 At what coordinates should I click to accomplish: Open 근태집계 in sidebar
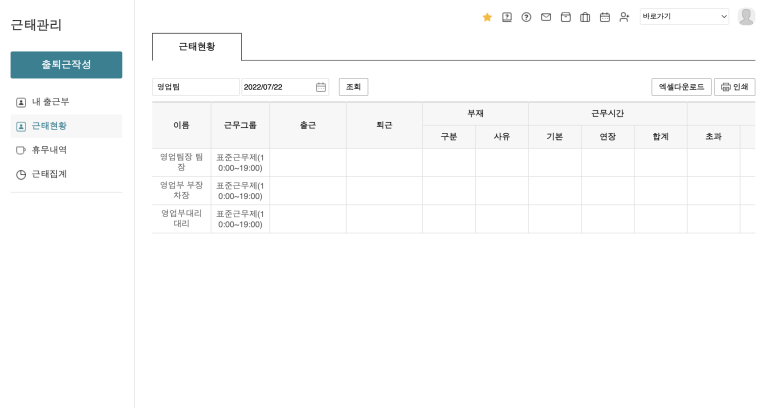[x=49, y=174]
